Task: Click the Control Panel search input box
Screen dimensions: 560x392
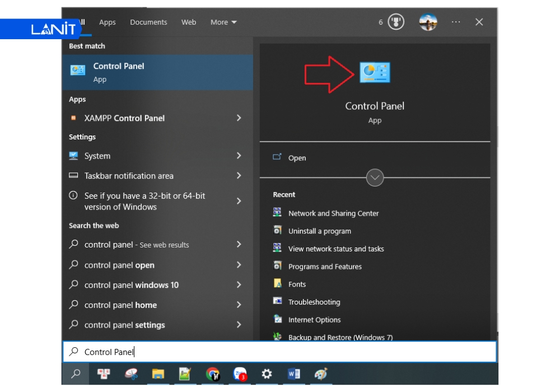Action: [279, 352]
